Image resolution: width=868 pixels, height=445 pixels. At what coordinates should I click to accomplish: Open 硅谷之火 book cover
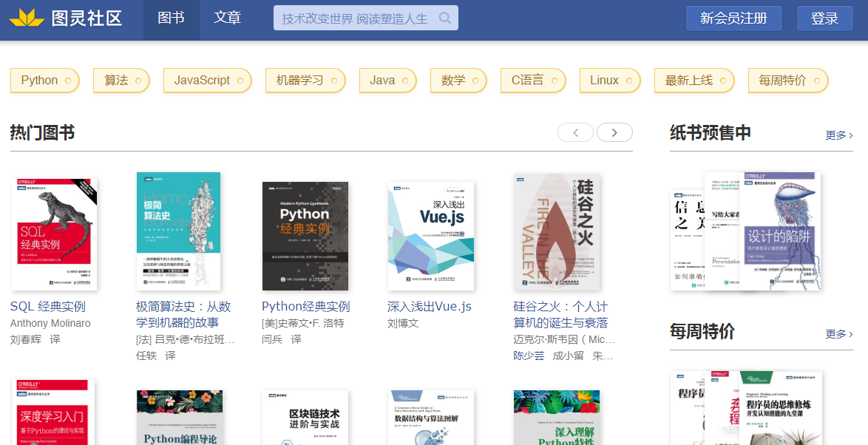click(x=557, y=232)
